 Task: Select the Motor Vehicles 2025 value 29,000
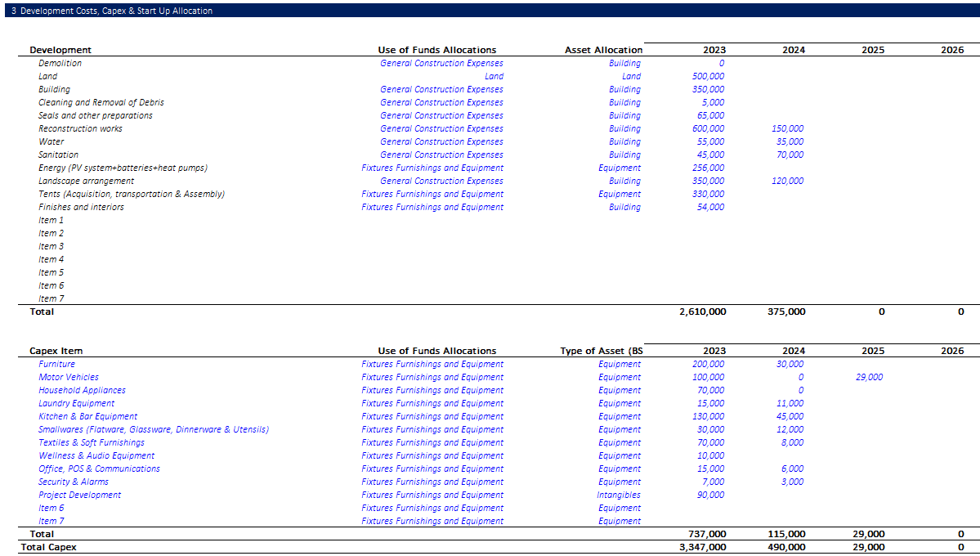(868, 377)
